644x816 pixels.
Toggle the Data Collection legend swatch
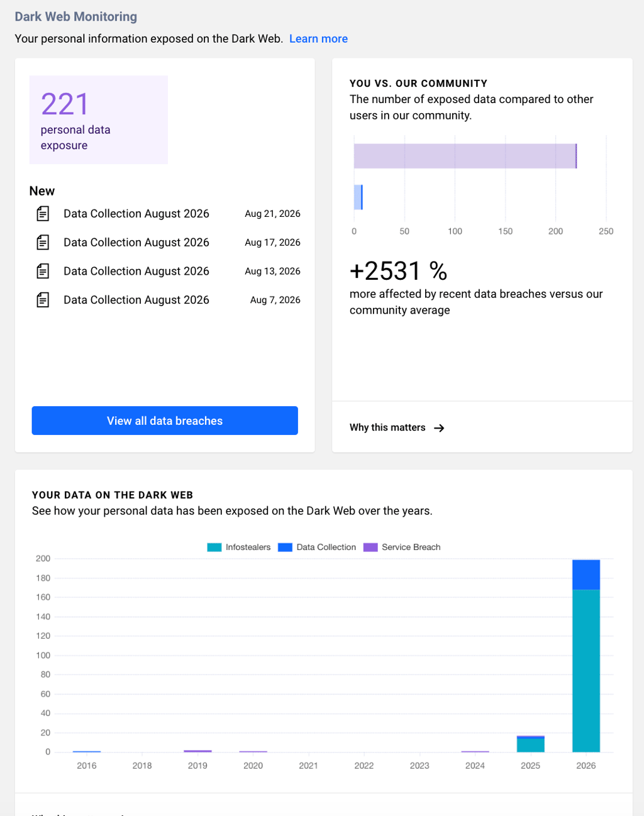click(x=285, y=548)
